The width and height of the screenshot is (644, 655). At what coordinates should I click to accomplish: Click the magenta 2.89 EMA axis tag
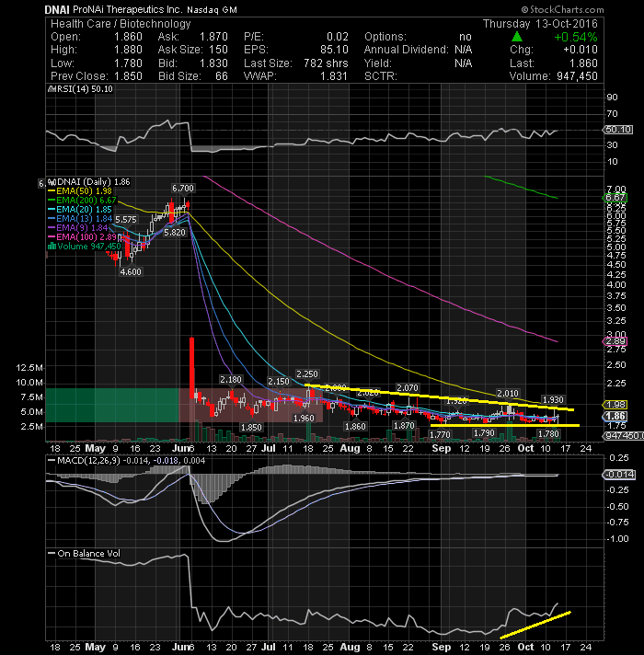click(x=615, y=341)
